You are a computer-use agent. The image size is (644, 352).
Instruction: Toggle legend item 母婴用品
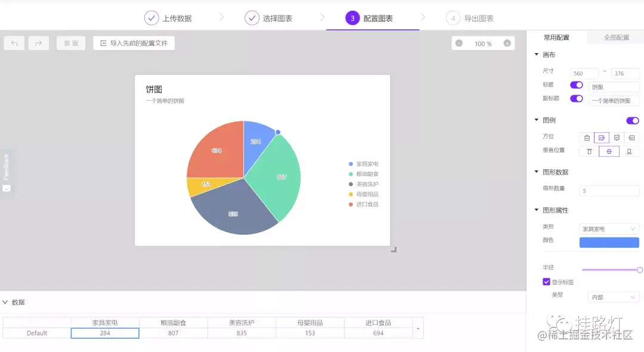(x=364, y=194)
